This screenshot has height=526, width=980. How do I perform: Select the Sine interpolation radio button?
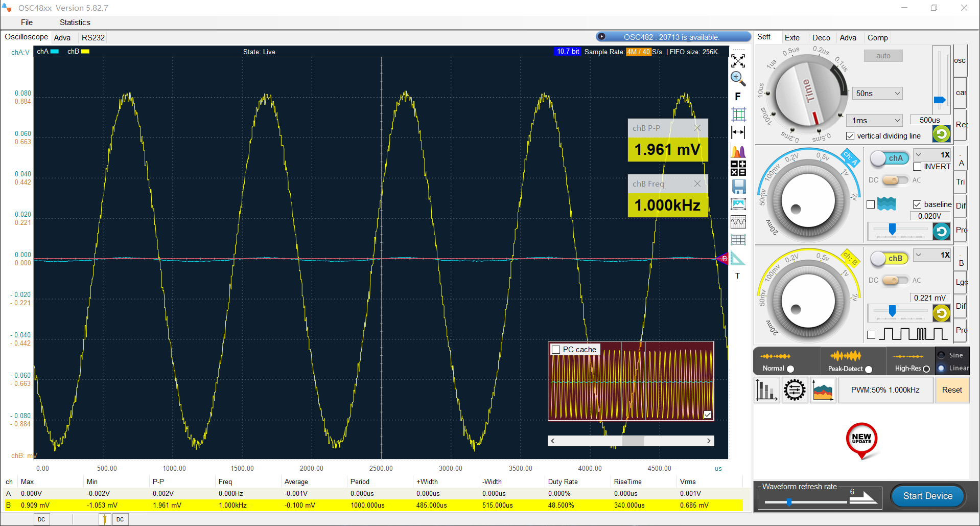pyautogui.click(x=941, y=355)
